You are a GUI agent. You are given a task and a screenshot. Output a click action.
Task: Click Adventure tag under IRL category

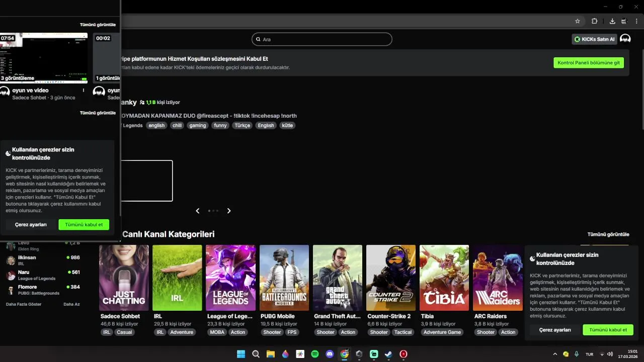[182, 332]
